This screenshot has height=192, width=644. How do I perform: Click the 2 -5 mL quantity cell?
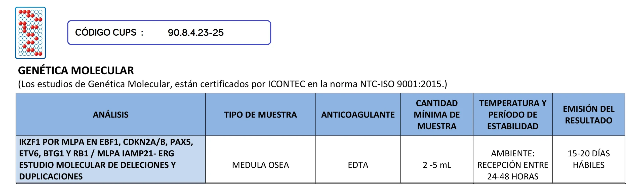[437, 165]
